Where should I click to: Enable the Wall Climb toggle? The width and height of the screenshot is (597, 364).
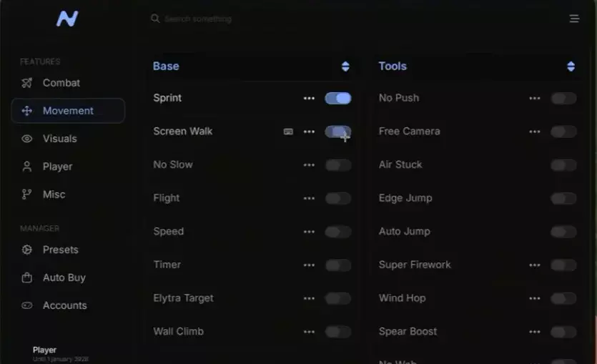click(337, 332)
